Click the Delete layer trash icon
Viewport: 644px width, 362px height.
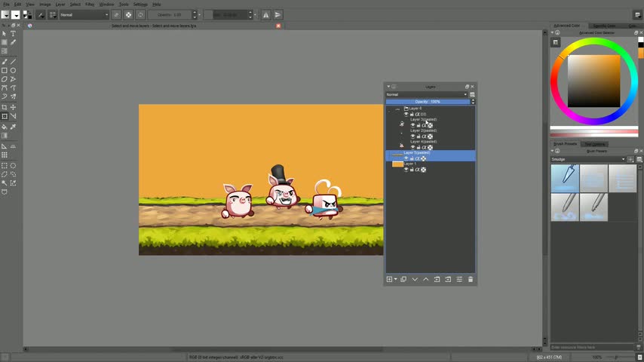(x=471, y=279)
